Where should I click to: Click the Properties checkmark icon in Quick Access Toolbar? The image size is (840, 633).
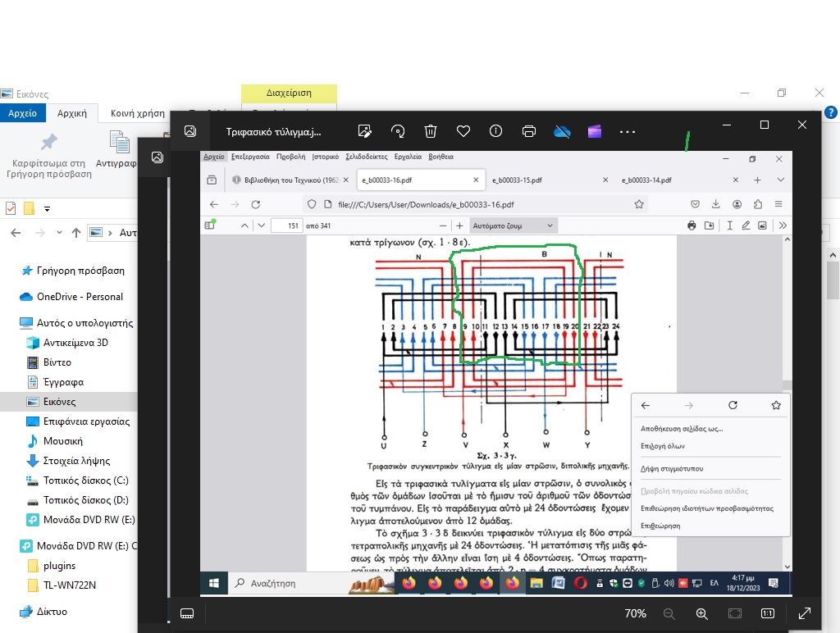11,208
